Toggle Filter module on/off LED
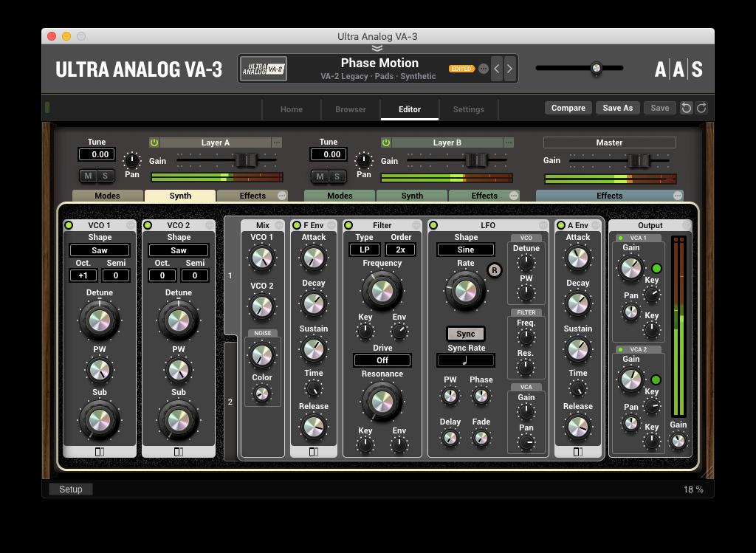 tap(348, 225)
